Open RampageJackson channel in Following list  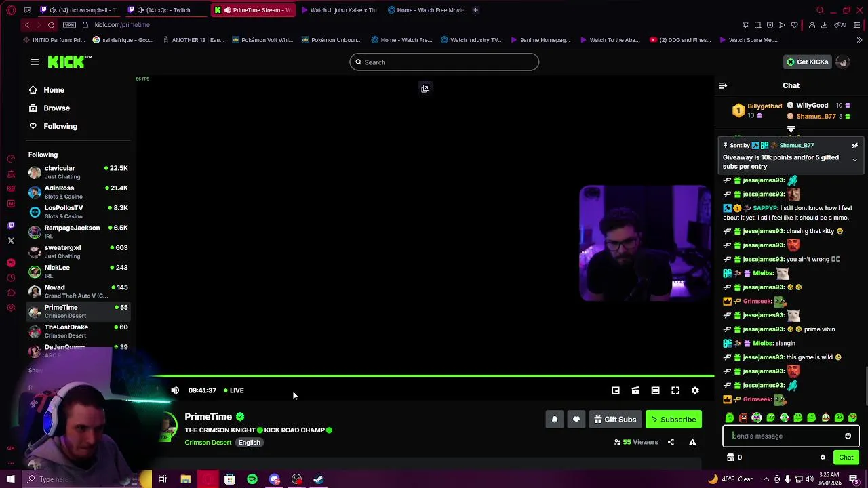pyautogui.click(x=78, y=232)
